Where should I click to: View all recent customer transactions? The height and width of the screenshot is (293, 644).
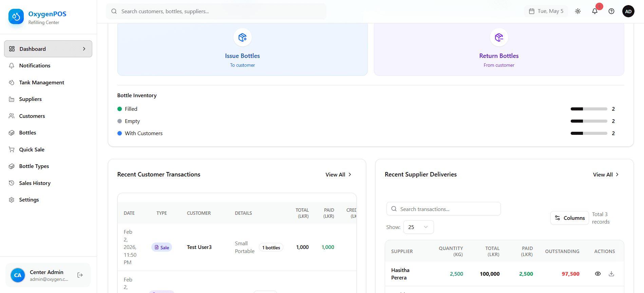click(x=338, y=175)
